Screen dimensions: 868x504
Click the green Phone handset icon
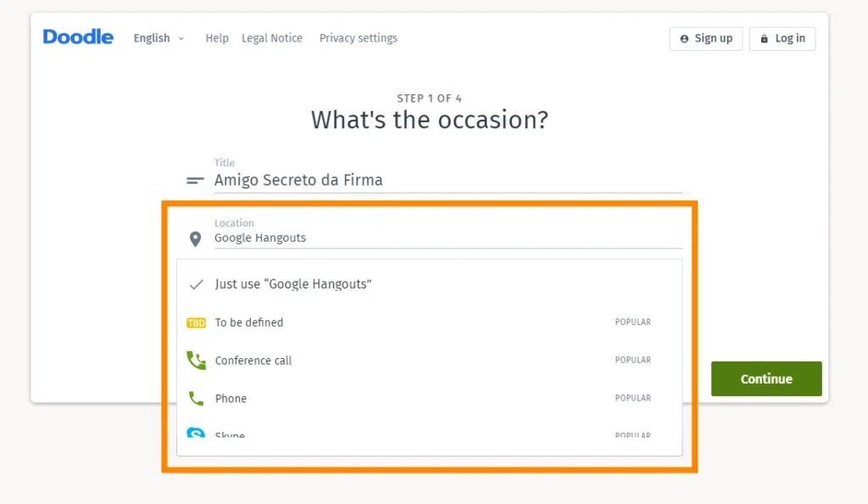pyautogui.click(x=196, y=399)
